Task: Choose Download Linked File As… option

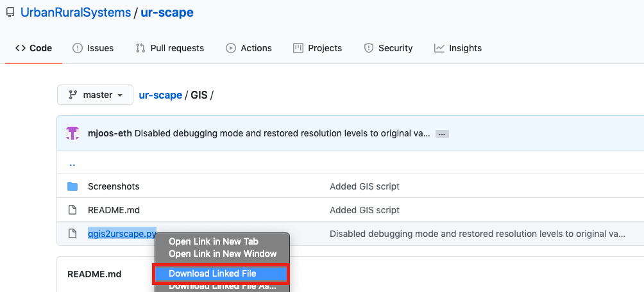Action: [222, 286]
